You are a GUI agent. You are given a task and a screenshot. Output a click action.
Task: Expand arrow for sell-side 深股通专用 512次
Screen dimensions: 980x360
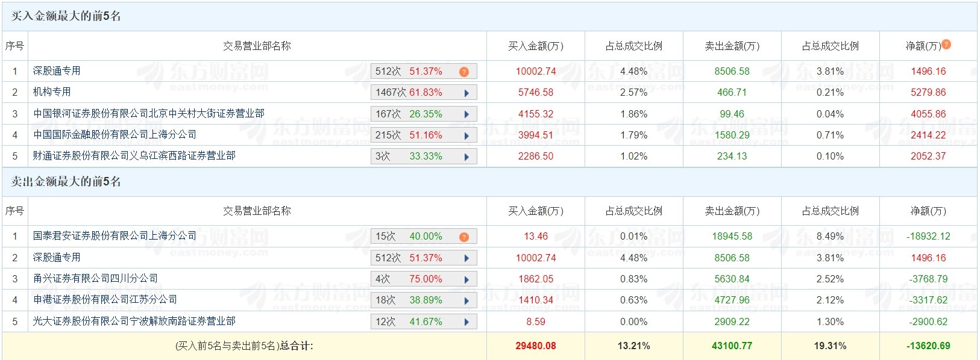[x=466, y=258]
